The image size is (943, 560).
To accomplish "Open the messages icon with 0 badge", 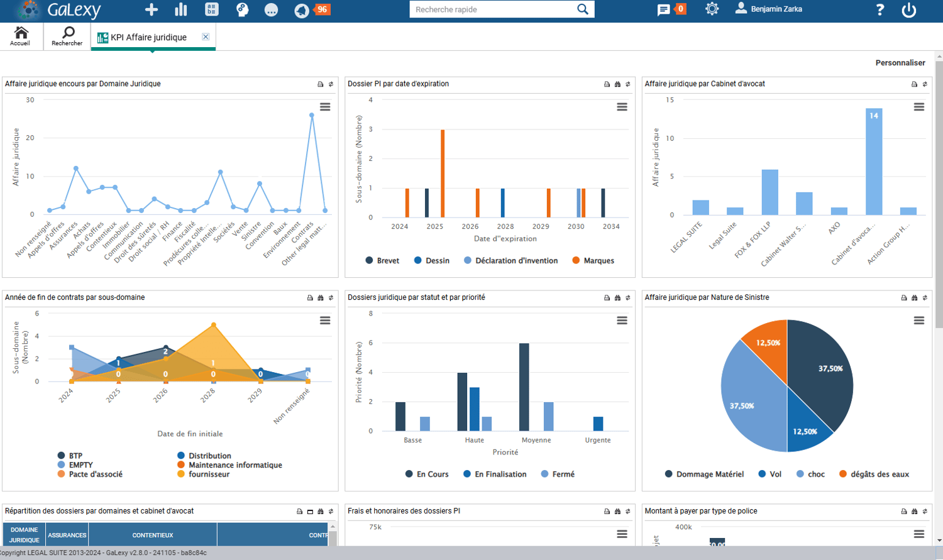I will (663, 10).
